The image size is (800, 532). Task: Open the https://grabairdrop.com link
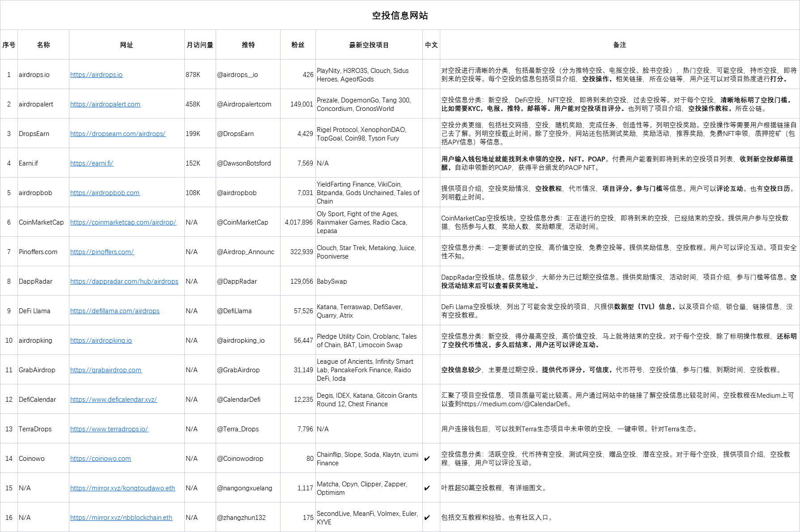click(106, 370)
